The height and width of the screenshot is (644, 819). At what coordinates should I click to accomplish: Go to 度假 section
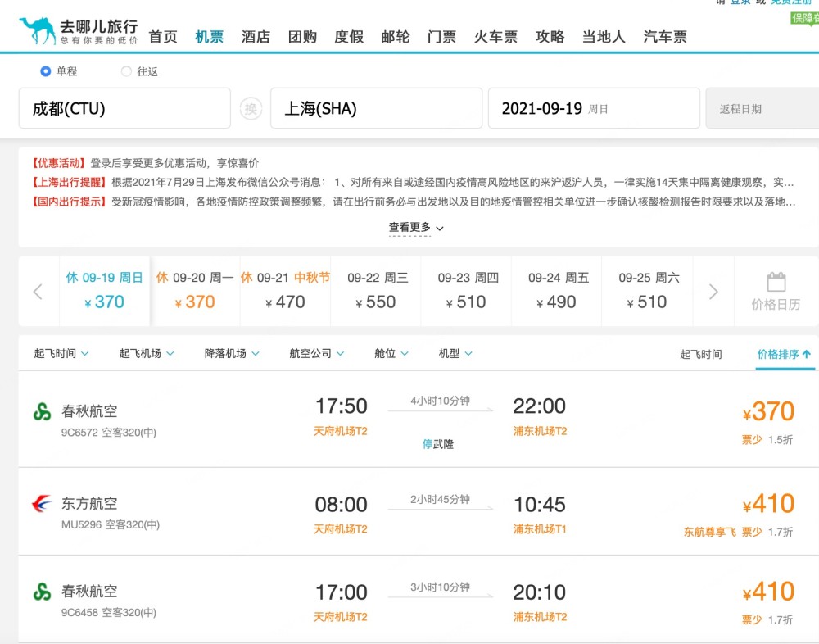tap(349, 37)
